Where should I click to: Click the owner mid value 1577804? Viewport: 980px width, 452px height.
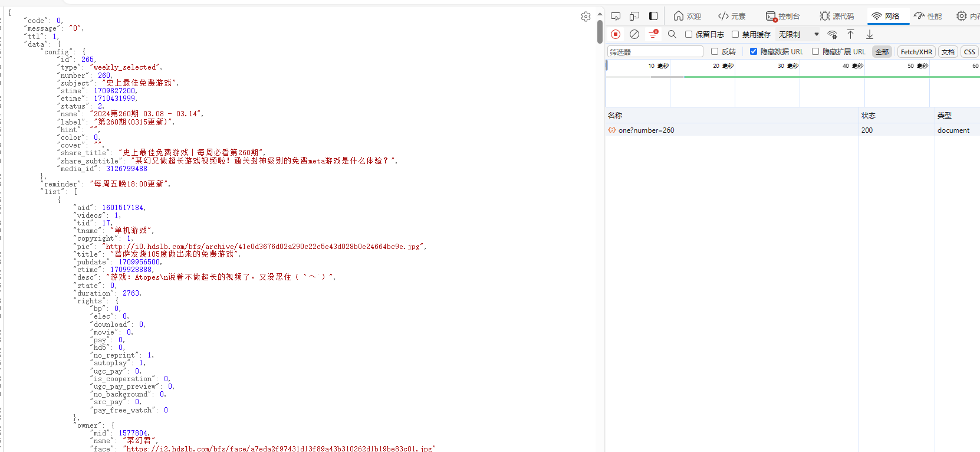pos(133,433)
